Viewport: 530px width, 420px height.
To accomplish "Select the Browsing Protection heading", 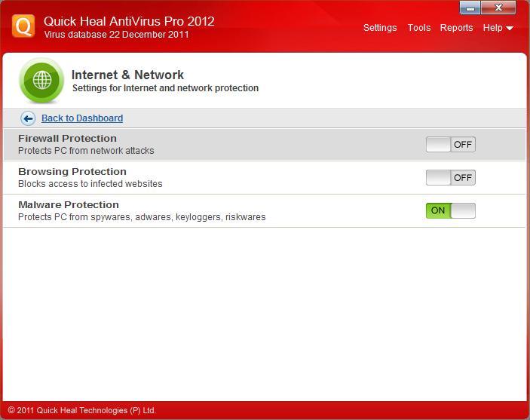I will point(72,171).
